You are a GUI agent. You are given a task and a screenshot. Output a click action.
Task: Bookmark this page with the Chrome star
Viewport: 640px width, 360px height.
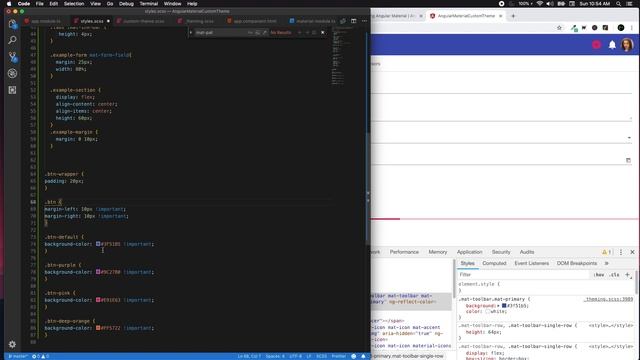coord(559,28)
